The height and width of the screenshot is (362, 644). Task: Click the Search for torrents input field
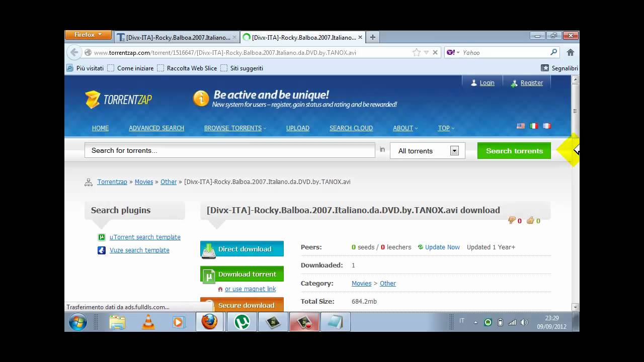coord(230,150)
